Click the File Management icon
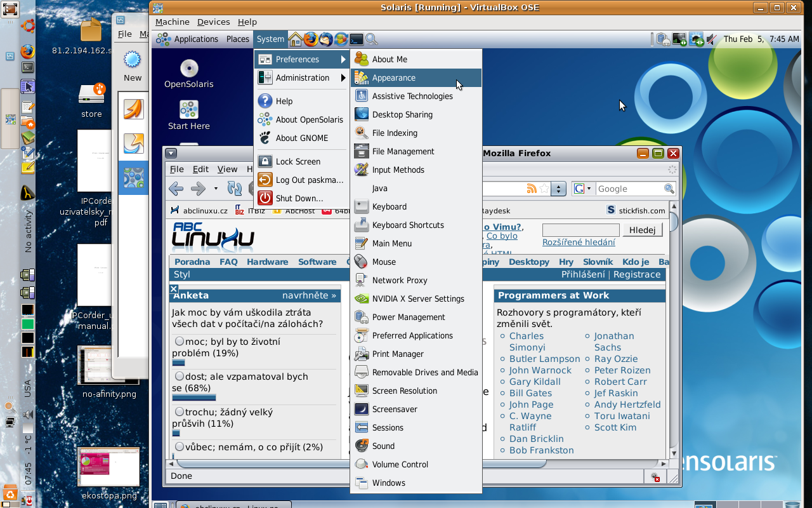Screen dimensions: 812x508 click(361, 151)
